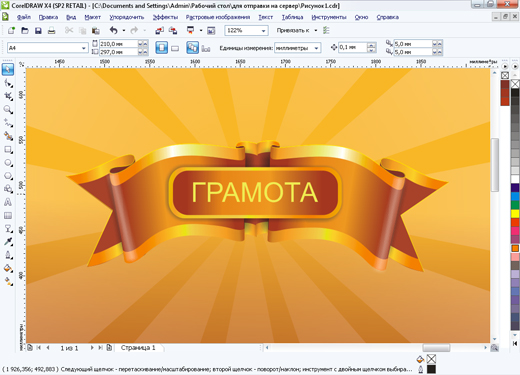
Task: Add a page after the last page
Action: pyautogui.click(x=109, y=348)
